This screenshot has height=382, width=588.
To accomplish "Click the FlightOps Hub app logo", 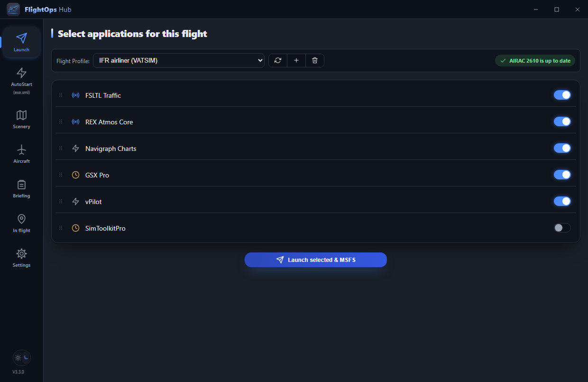I will (x=13, y=9).
